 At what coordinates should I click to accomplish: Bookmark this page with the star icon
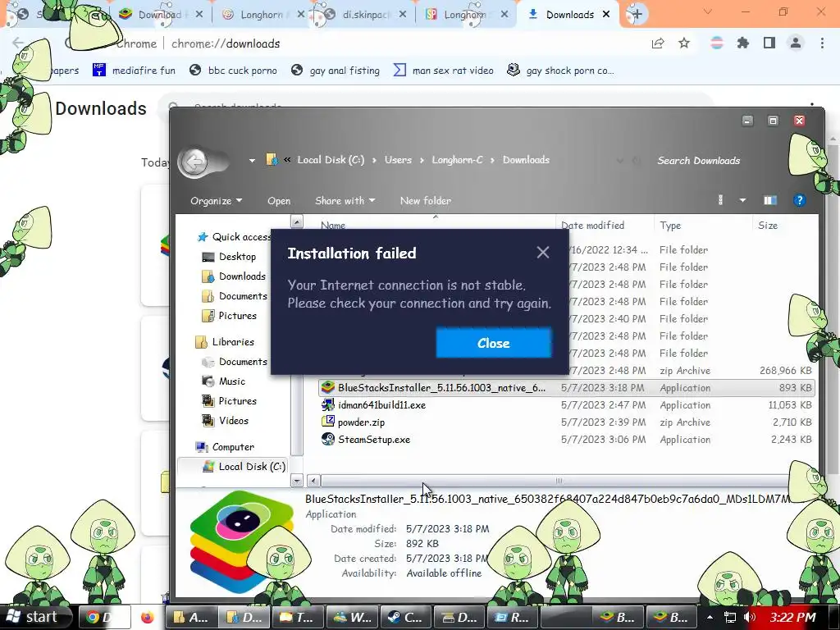(x=684, y=43)
